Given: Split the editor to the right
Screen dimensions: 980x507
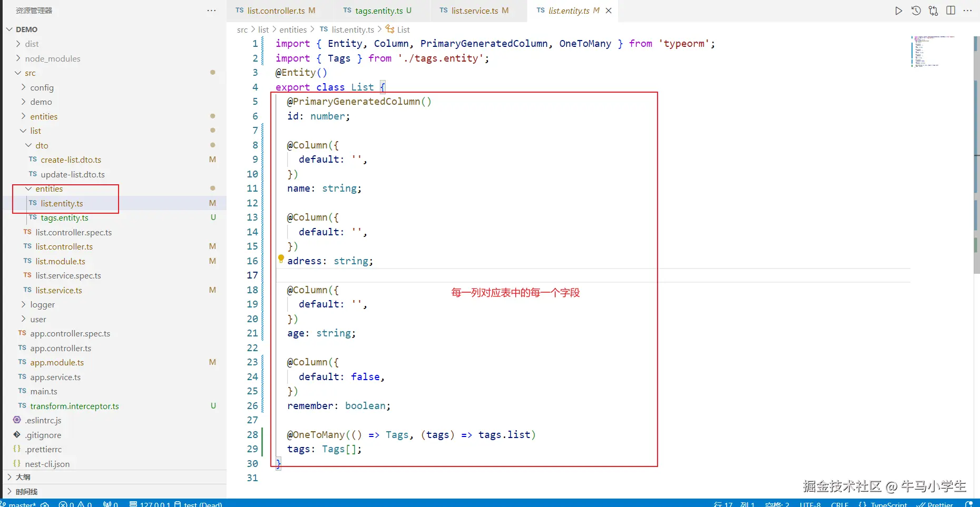Looking at the screenshot, I should pyautogui.click(x=951, y=11).
